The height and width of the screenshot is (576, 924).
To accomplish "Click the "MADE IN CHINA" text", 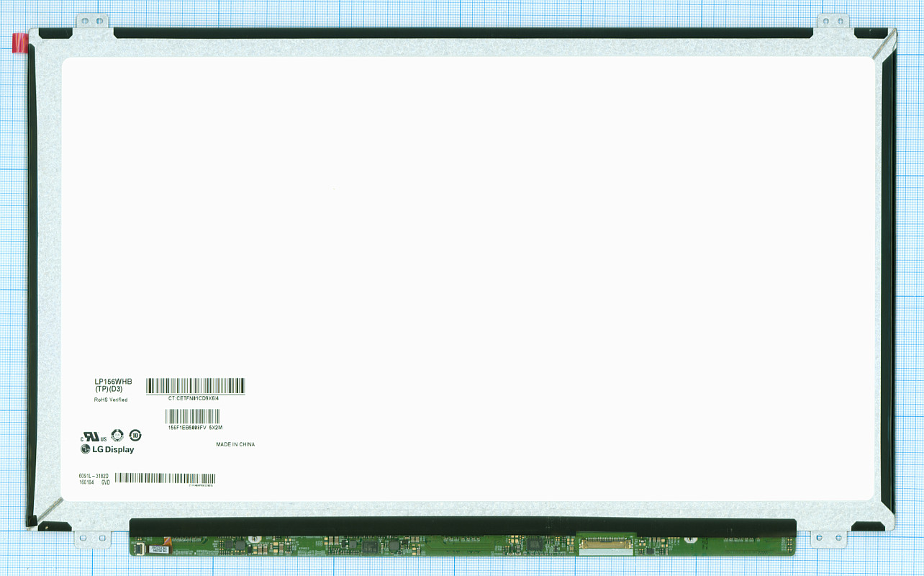I will pyautogui.click(x=235, y=444).
